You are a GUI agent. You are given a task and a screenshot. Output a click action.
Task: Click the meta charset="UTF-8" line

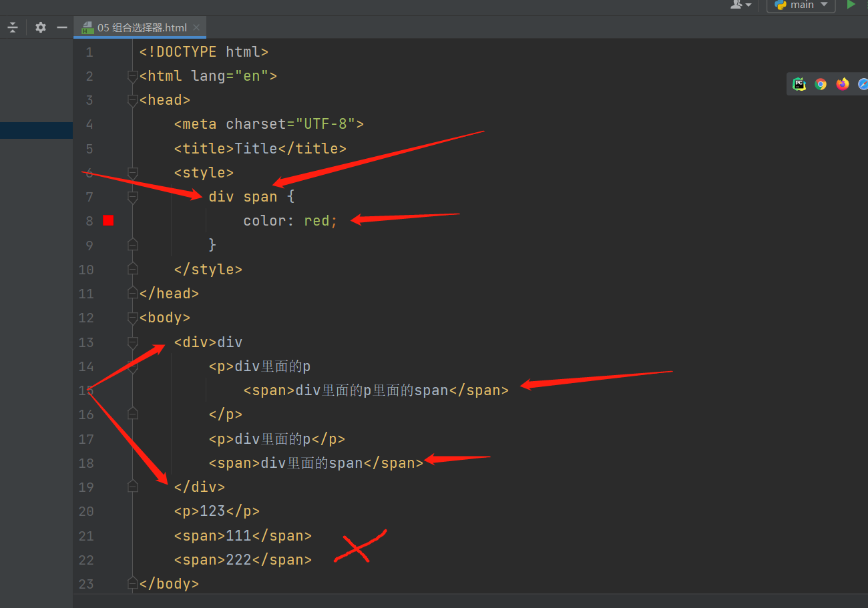(x=269, y=124)
